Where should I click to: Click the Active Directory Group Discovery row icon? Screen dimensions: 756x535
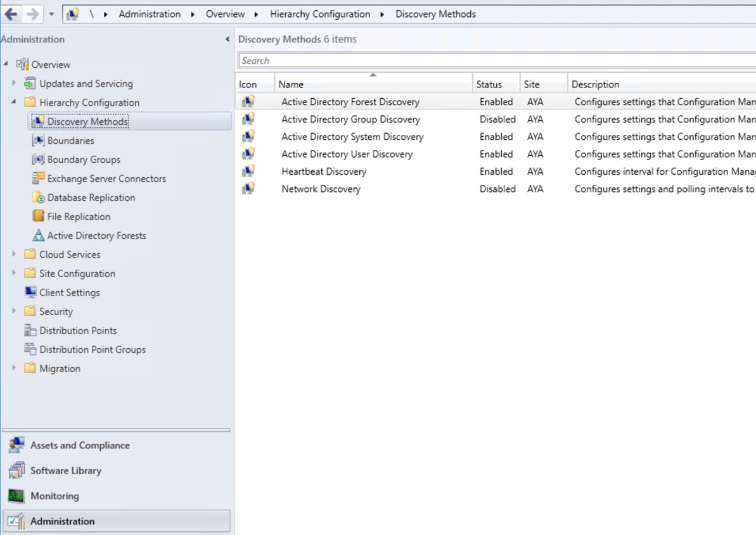[248, 118]
